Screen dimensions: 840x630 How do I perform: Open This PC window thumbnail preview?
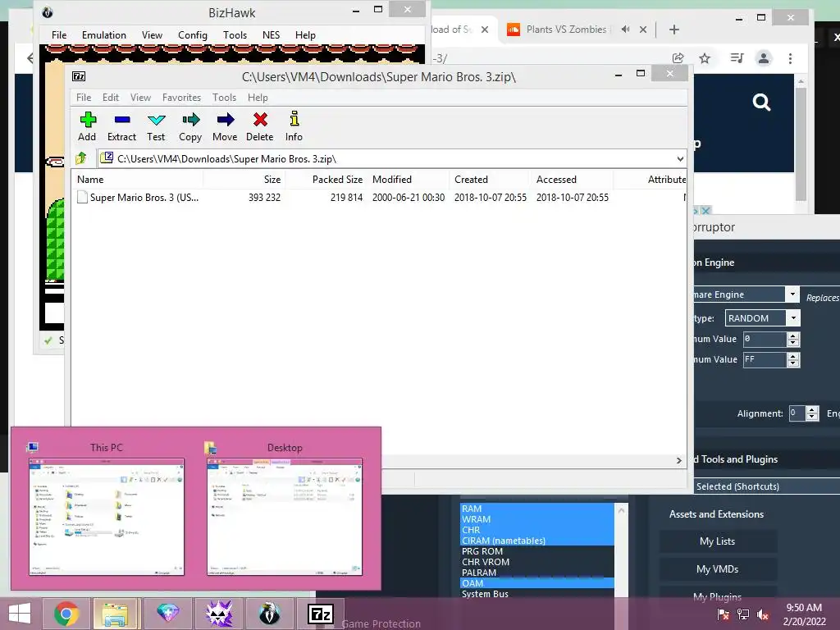tap(107, 517)
